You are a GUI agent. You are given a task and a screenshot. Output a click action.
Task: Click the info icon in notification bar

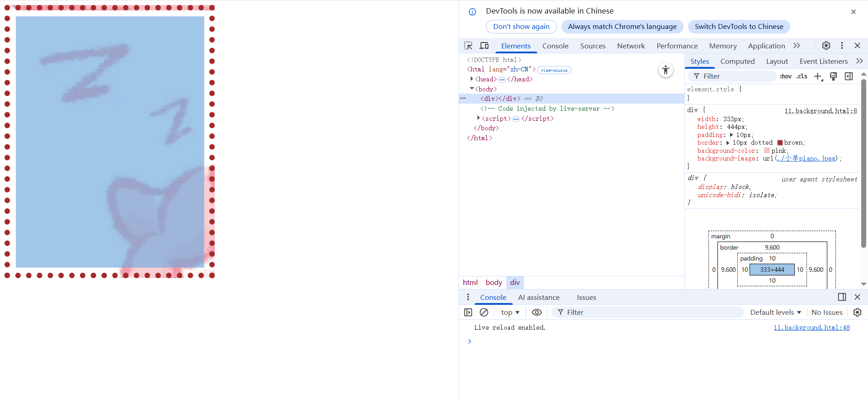pos(472,12)
